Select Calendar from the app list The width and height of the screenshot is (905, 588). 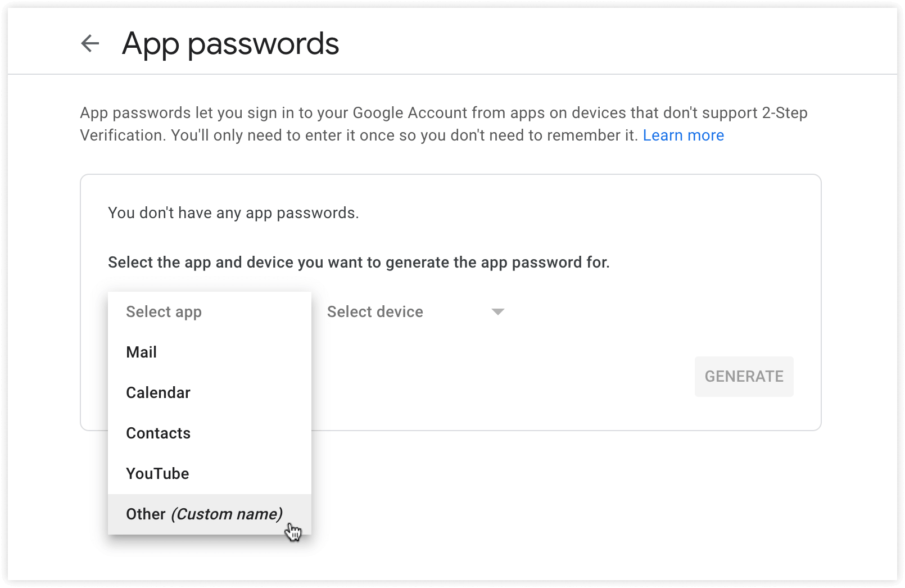click(x=158, y=392)
